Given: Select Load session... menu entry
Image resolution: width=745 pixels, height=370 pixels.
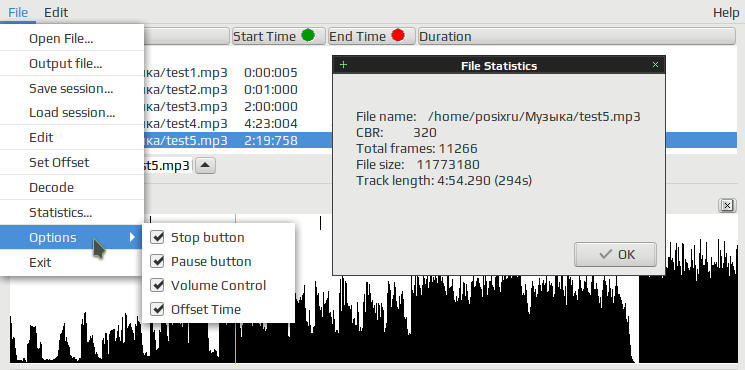Looking at the screenshot, I should [x=72, y=113].
